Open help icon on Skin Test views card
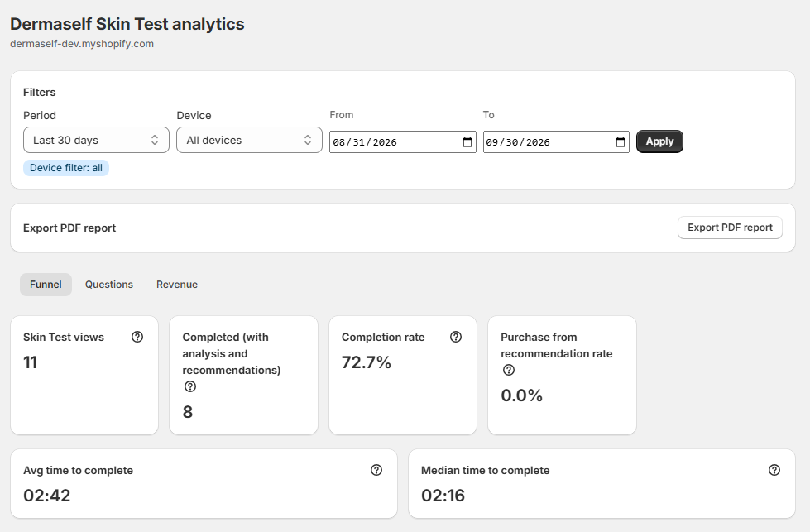The image size is (810, 532). click(x=137, y=337)
